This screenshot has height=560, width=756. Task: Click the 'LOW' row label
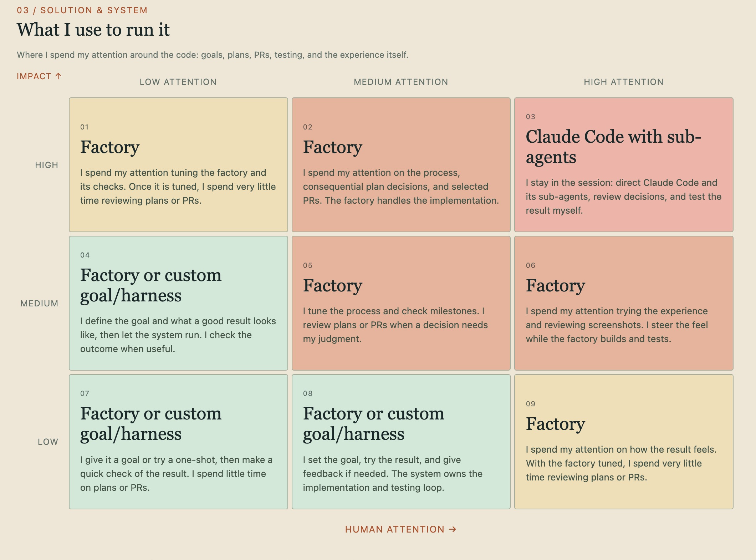coord(48,442)
